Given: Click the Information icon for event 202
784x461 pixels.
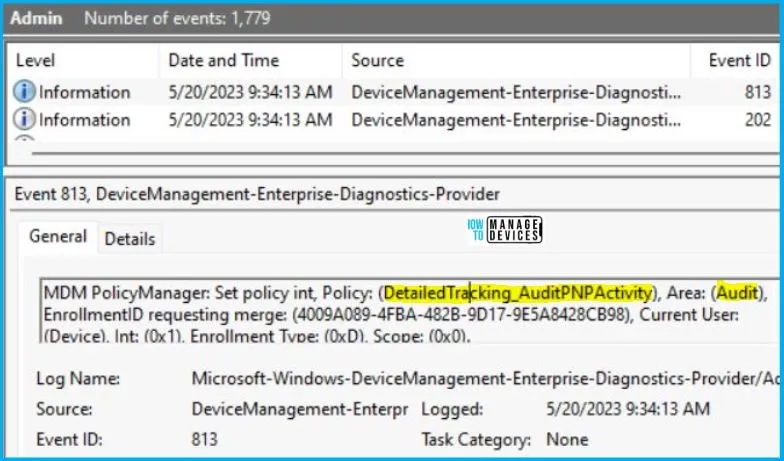Looking at the screenshot, I should tap(25, 120).
